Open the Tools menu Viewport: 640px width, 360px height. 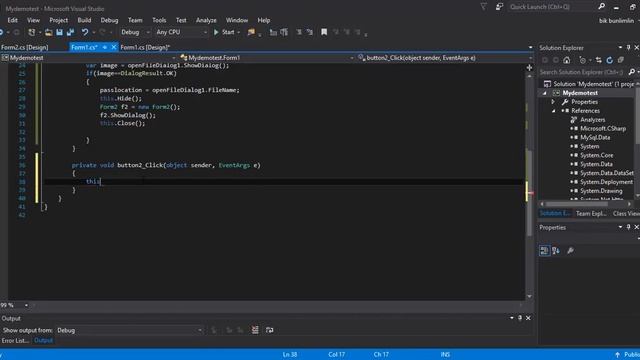click(159, 20)
